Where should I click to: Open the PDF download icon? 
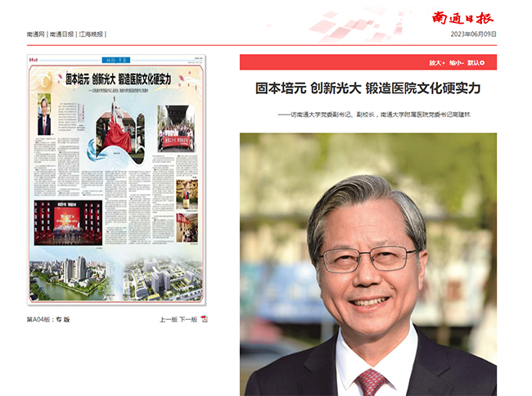pos(205,319)
